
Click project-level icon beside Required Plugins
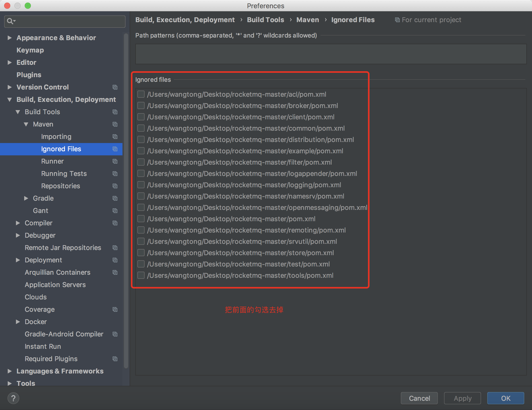pyautogui.click(x=115, y=359)
